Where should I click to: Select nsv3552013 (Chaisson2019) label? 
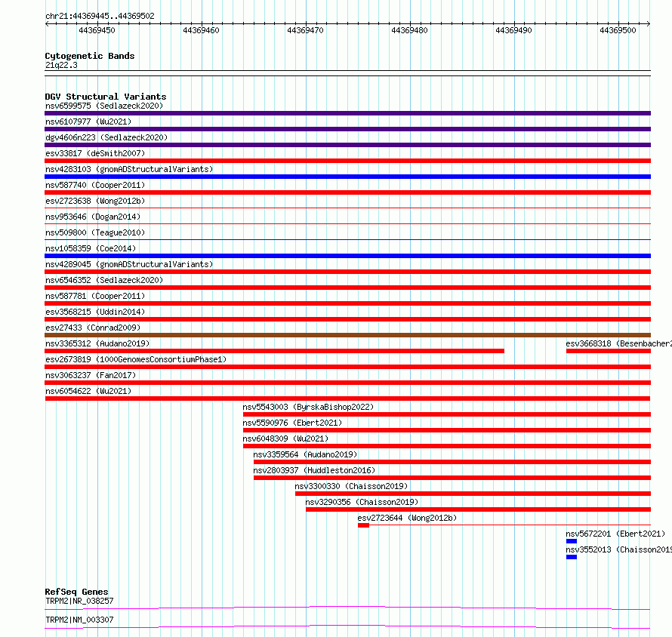coord(618,549)
